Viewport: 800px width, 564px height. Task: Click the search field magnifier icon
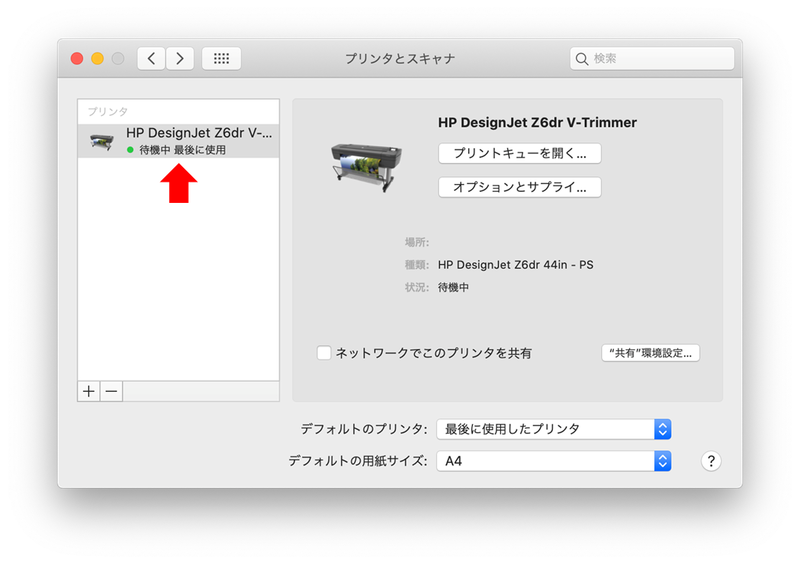pos(582,59)
